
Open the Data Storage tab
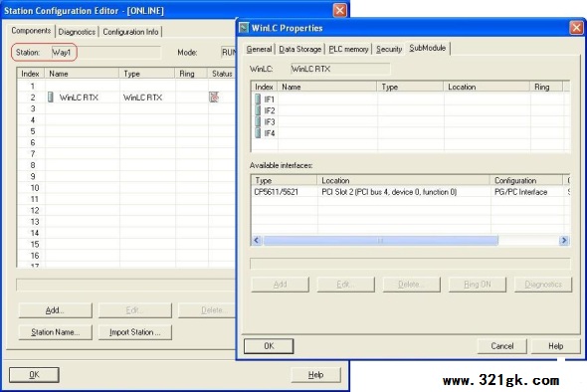click(300, 49)
